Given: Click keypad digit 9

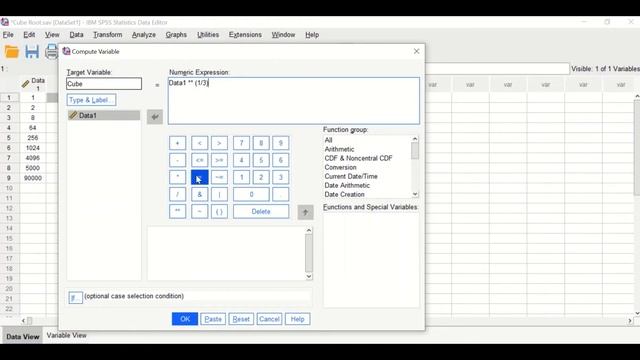Looking at the screenshot, I should pos(280,143).
